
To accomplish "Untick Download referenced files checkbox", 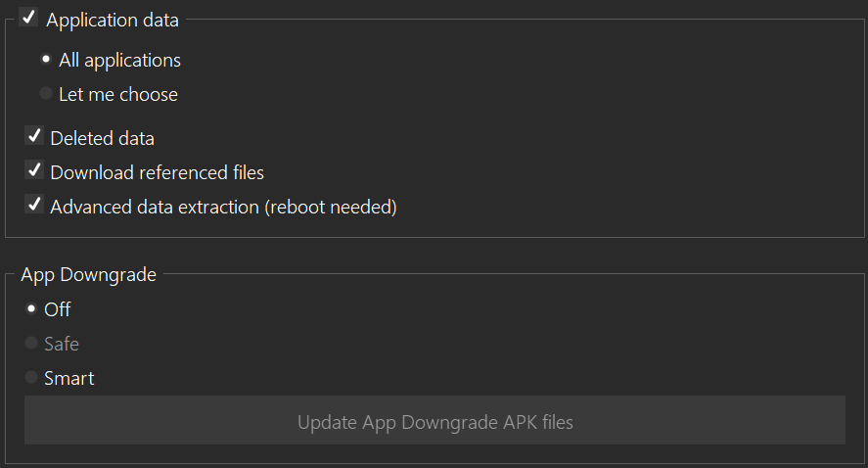I will [34, 171].
